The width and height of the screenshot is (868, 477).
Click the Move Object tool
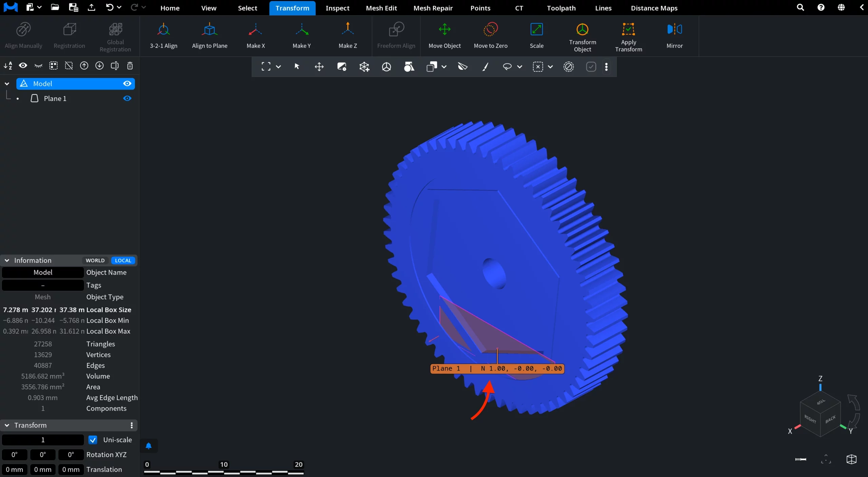pyautogui.click(x=445, y=36)
